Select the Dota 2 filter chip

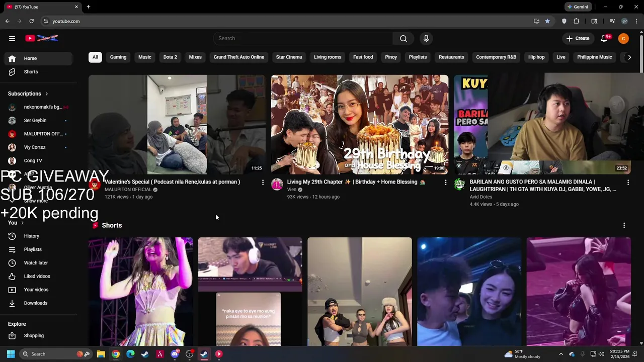170,57
